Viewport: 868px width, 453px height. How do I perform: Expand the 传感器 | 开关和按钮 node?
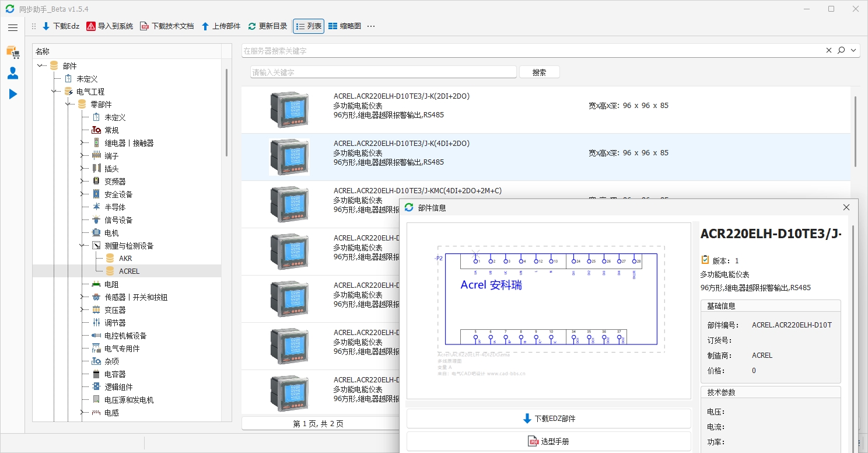[82, 297]
